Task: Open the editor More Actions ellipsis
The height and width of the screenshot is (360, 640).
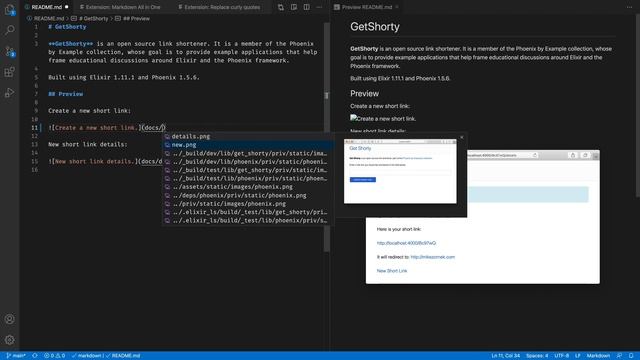Action: coord(319,7)
